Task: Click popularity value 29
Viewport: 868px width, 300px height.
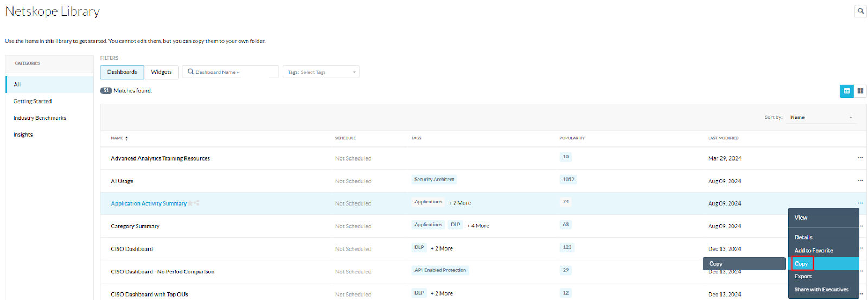Action: 566,270
